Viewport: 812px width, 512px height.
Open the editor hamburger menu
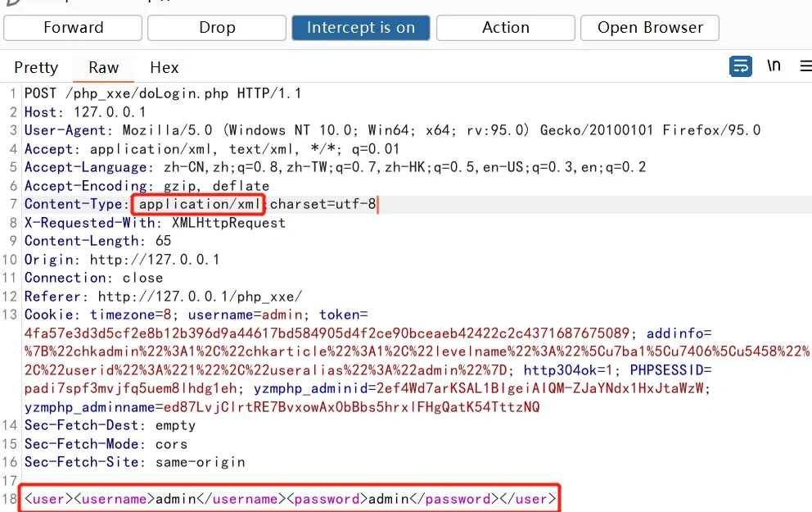805,66
